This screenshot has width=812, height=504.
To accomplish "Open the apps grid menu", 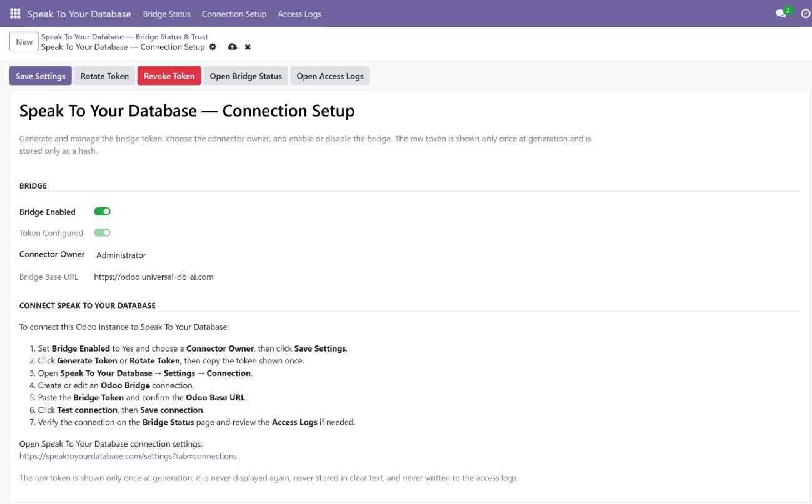I will click(15, 13).
